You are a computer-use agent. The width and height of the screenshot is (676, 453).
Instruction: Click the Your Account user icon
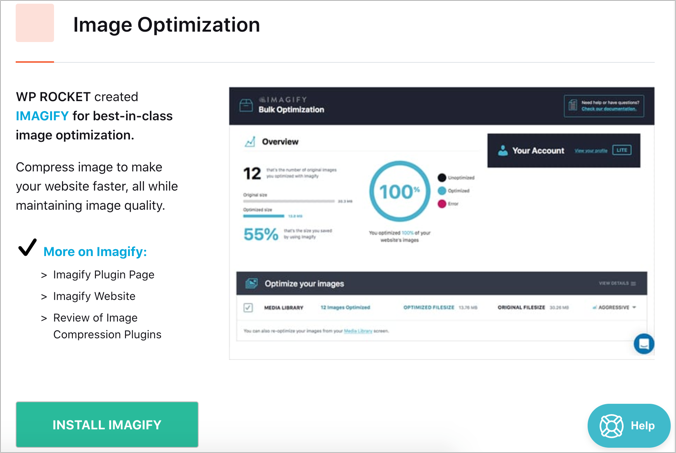pyautogui.click(x=501, y=151)
